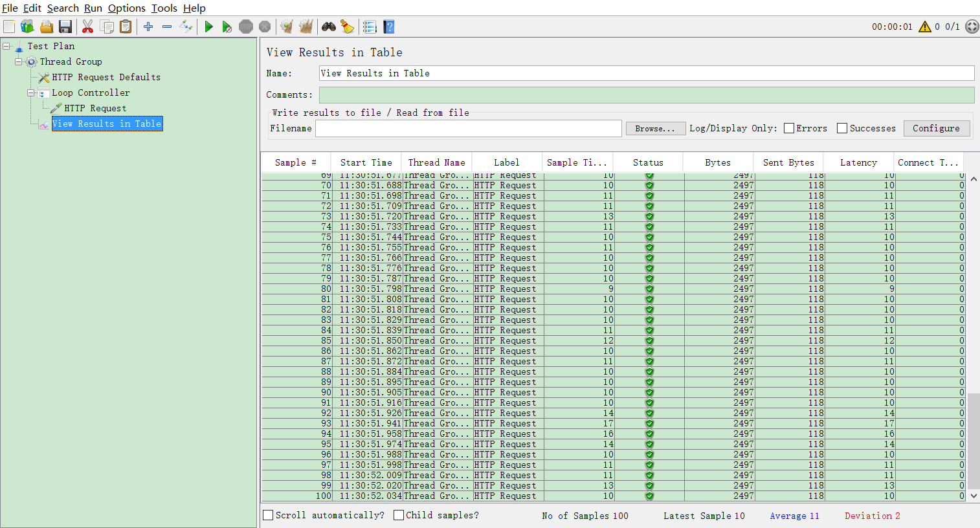
Task: Click Start no pauses icon
Action: [x=227, y=27]
